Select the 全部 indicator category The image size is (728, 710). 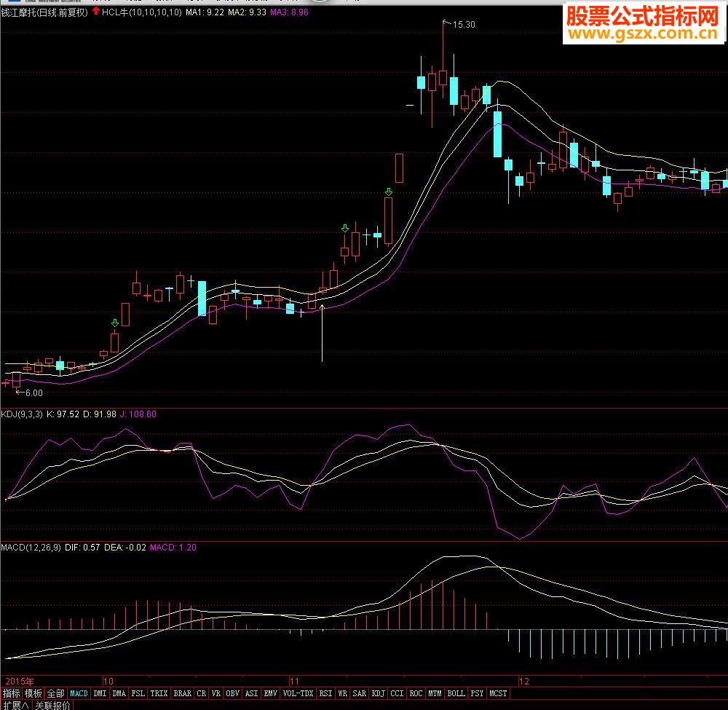coord(55,693)
